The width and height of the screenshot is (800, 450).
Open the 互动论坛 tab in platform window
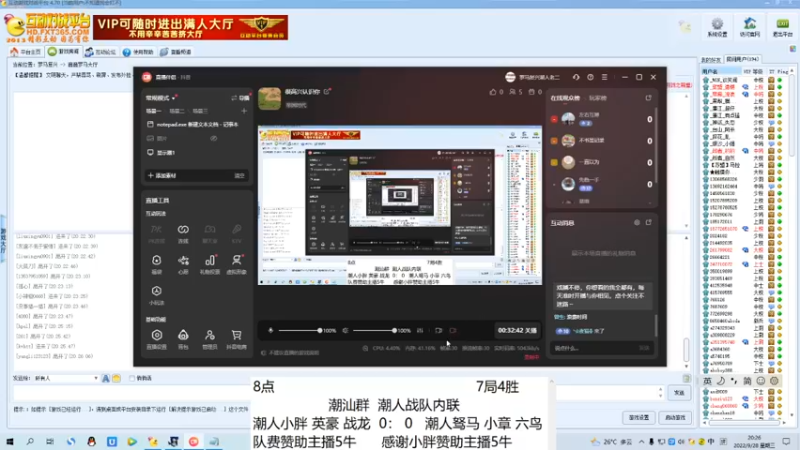101,52
